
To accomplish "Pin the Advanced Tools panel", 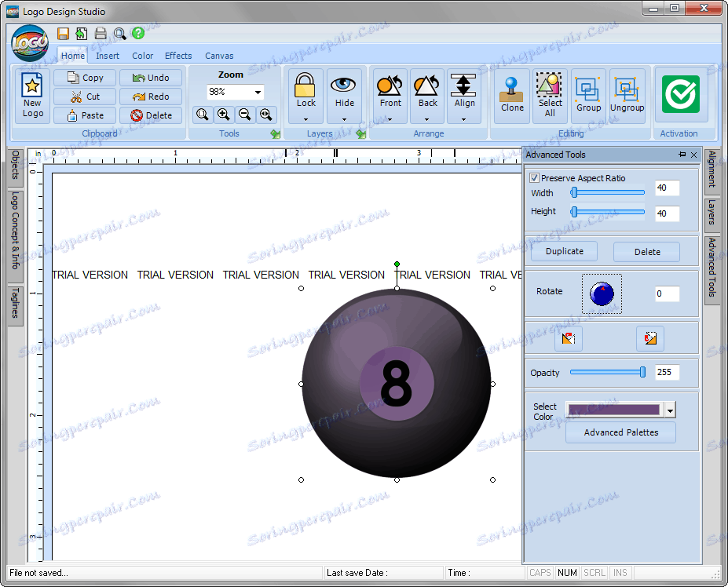I will (682, 155).
